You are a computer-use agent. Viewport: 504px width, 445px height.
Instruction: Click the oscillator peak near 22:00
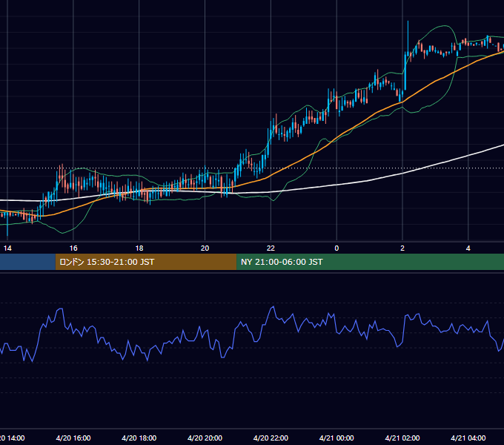point(273,307)
